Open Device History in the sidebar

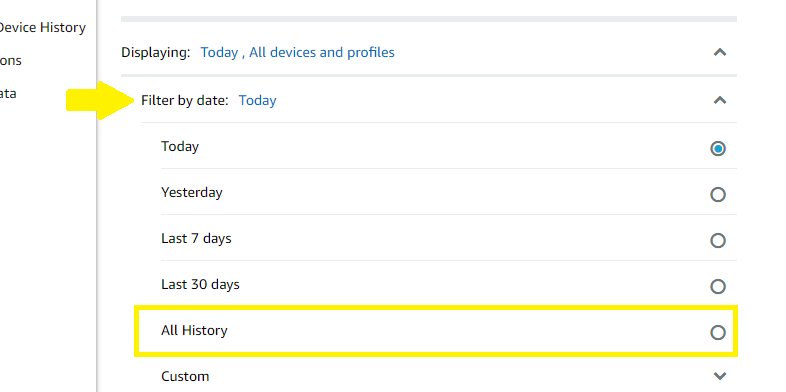42,28
